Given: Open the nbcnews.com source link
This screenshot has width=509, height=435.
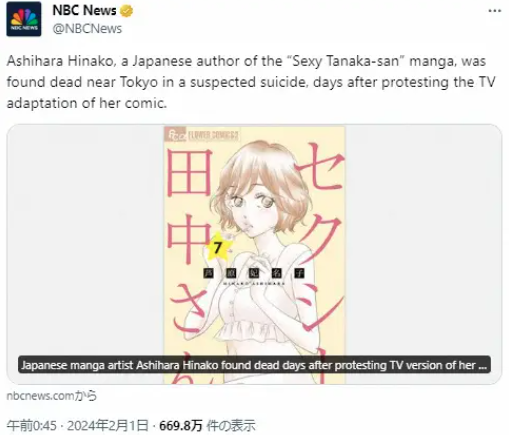Looking at the screenshot, I should [x=52, y=396].
